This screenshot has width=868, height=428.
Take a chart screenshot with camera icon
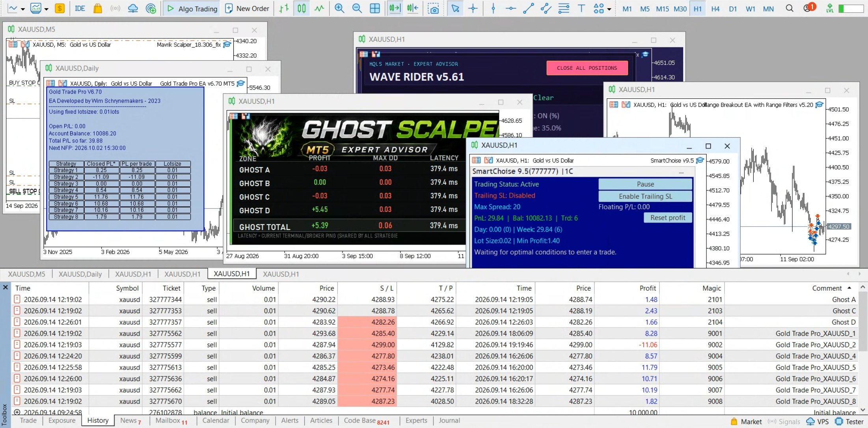coord(433,8)
